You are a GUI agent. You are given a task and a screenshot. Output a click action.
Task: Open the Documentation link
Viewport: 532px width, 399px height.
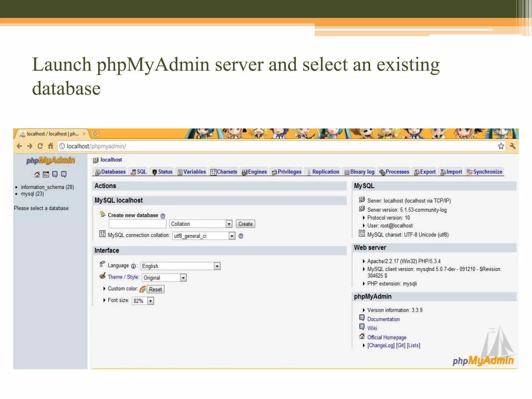tap(383, 319)
